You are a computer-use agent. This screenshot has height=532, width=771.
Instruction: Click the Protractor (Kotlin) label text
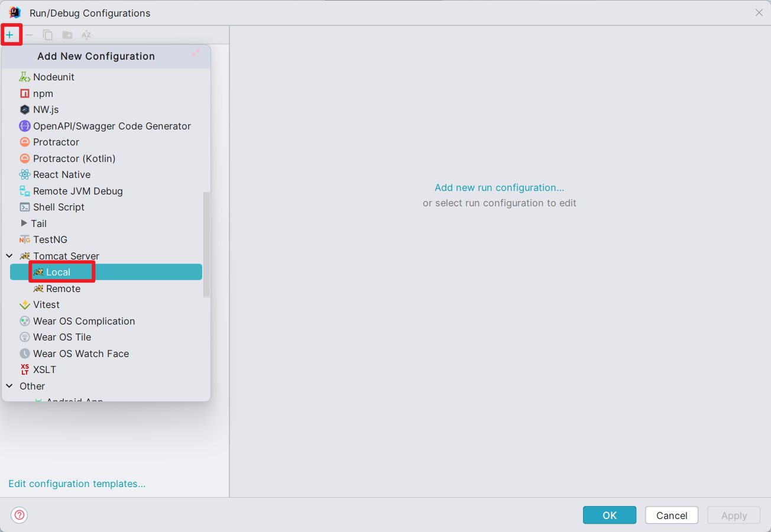tap(74, 158)
